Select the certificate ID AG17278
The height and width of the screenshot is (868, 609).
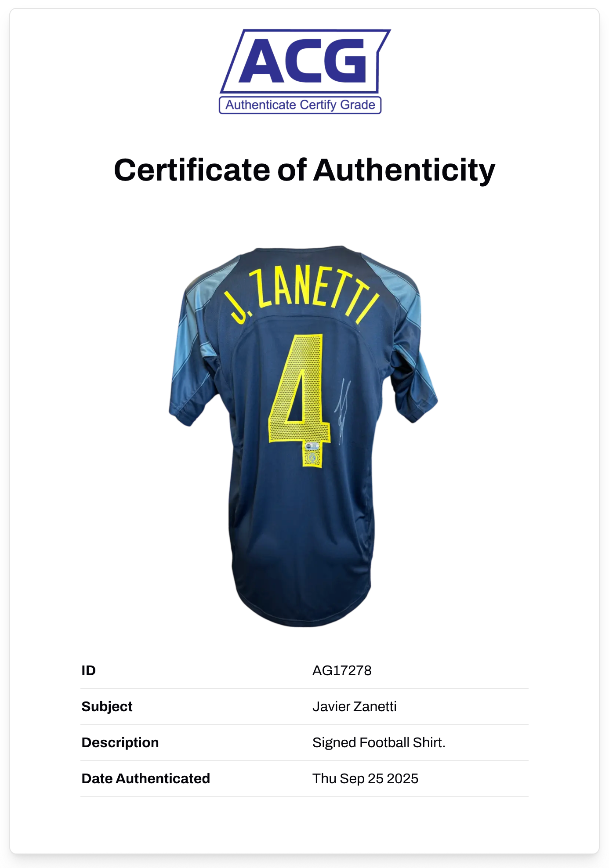point(342,670)
